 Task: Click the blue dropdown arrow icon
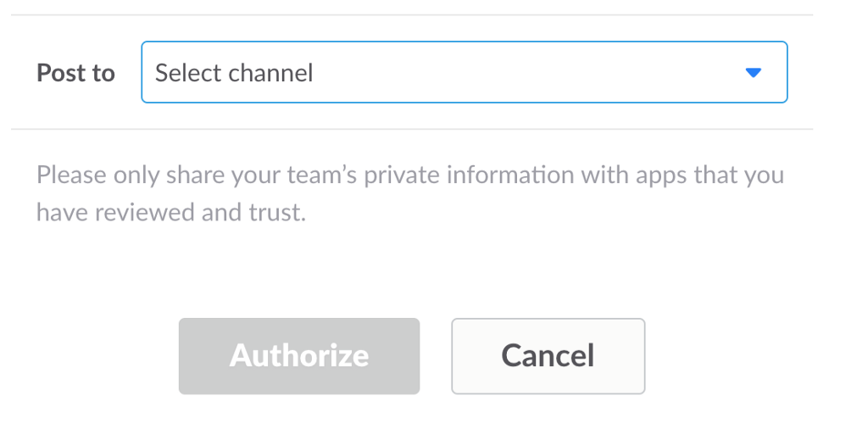(x=753, y=73)
